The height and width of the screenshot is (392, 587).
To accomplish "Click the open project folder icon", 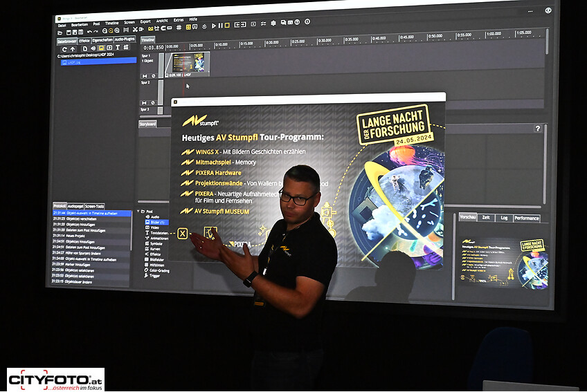I will (60, 32).
